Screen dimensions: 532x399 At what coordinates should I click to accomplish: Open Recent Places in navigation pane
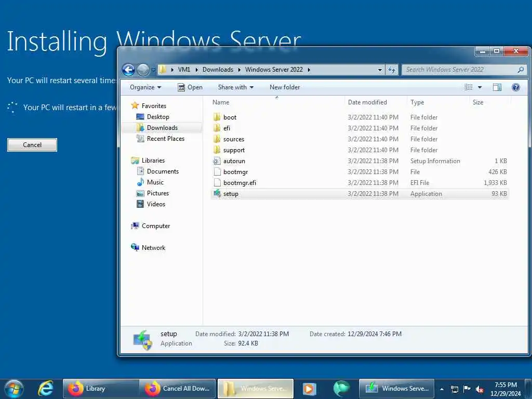[166, 138]
